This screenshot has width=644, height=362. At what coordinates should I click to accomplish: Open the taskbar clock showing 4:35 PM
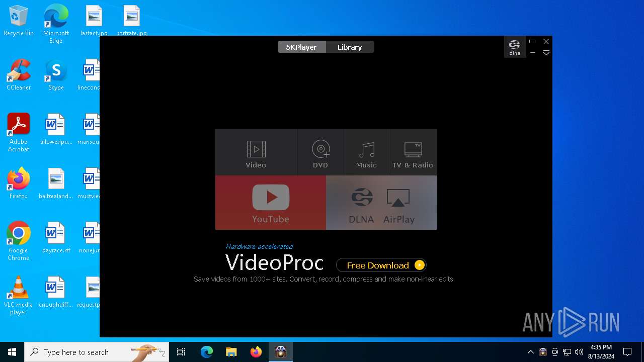point(601,352)
